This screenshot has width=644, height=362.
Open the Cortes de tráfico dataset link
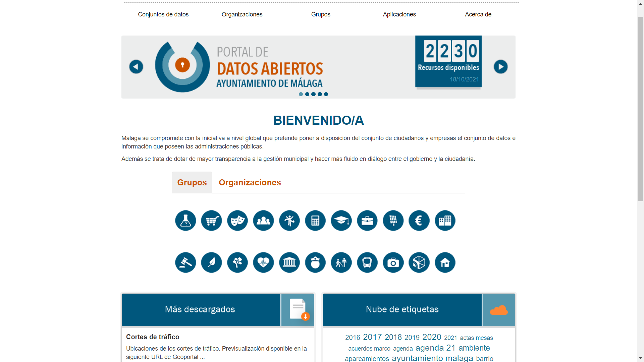pos(153,337)
